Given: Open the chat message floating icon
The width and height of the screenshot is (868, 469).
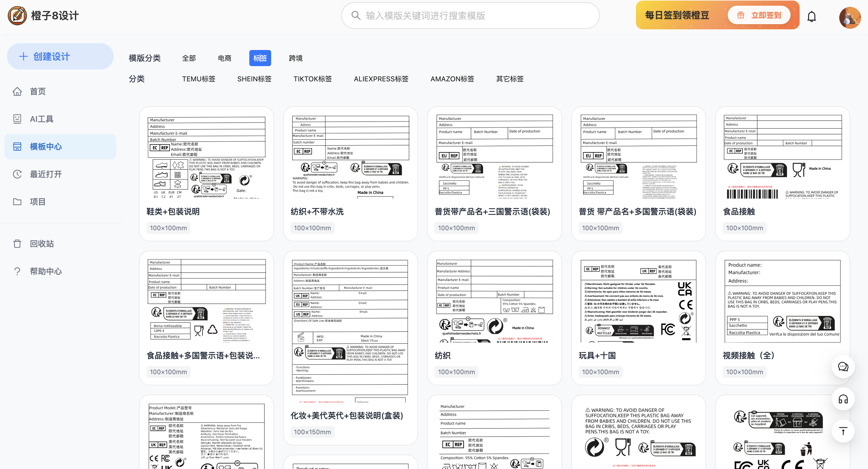Looking at the screenshot, I should (x=843, y=366).
